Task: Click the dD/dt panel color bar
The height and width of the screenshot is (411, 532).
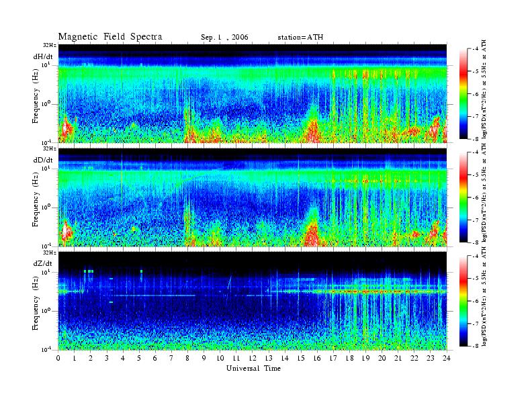Action: click(463, 197)
